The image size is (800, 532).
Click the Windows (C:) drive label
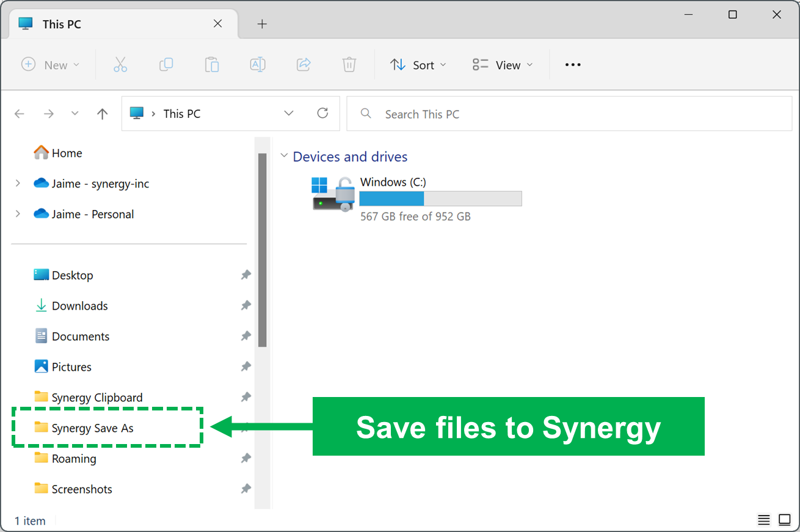click(x=393, y=182)
